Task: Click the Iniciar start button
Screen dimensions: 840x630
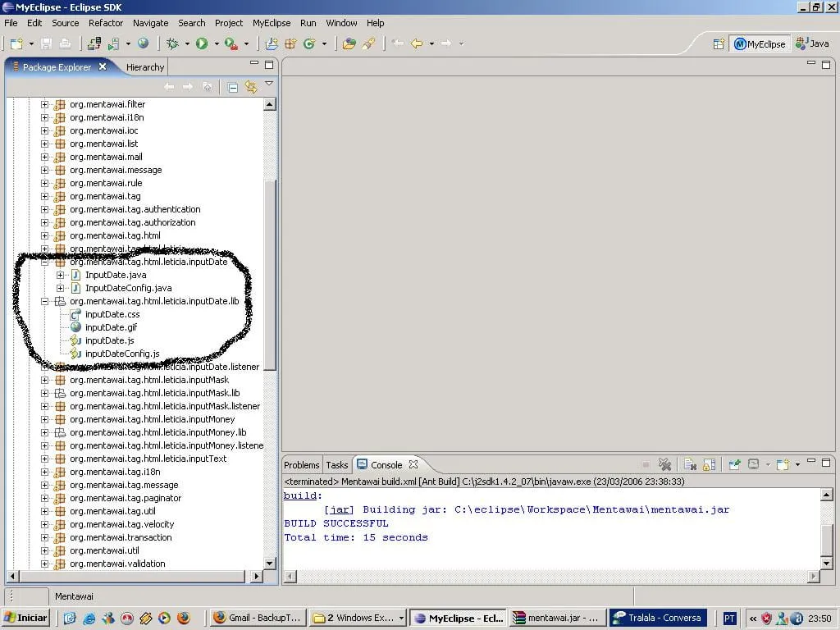Action: [26, 618]
